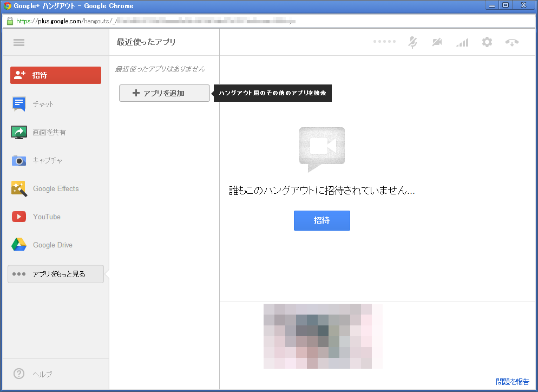This screenshot has height=392, width=538.
Task: Launch Google Effects
Action: tap(55, 188)
